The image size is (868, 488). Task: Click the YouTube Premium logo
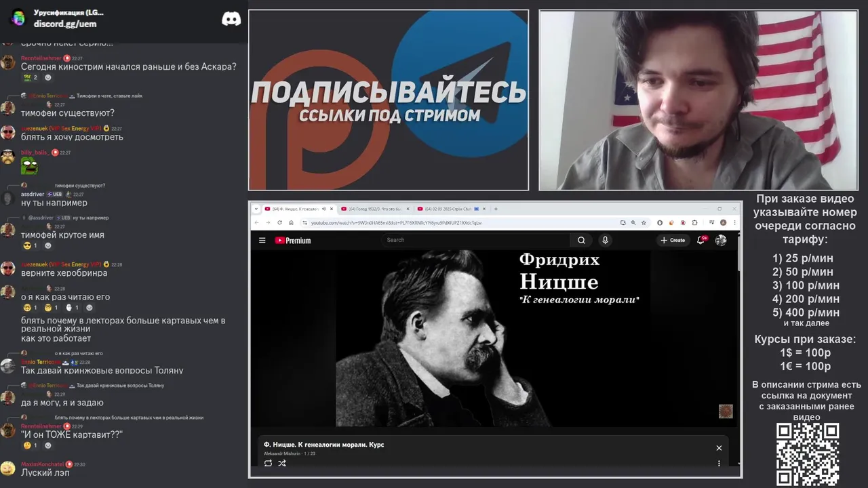(292, 240)
